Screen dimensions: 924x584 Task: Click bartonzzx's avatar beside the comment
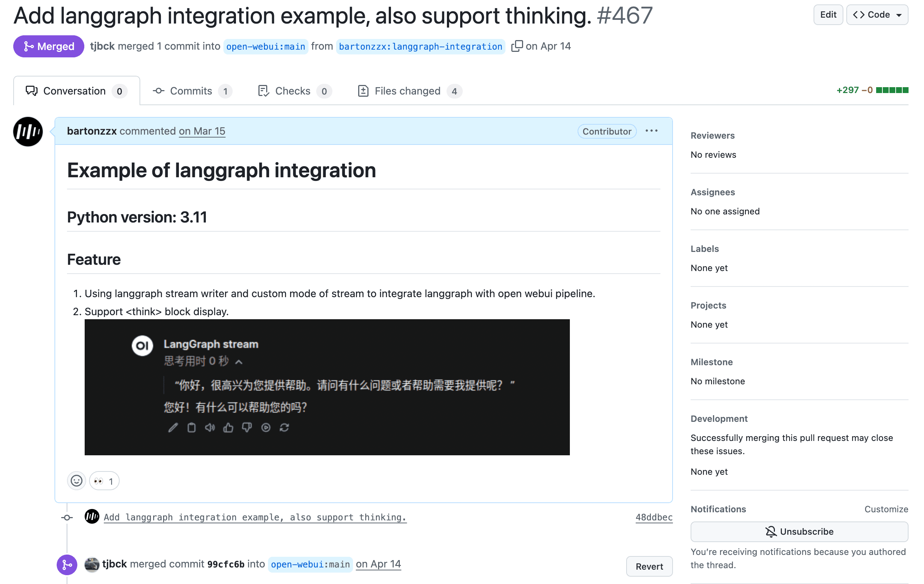(x=28, y=132)
